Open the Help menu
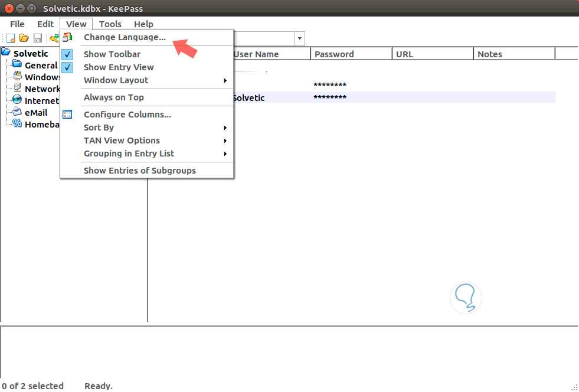579x392 pixels. (143, 24)
